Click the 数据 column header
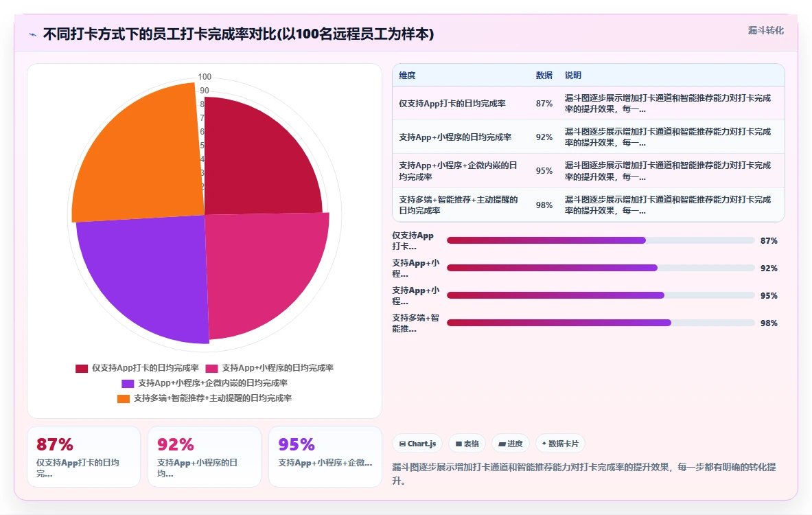812x515 pixels. (x=544, y=75)
